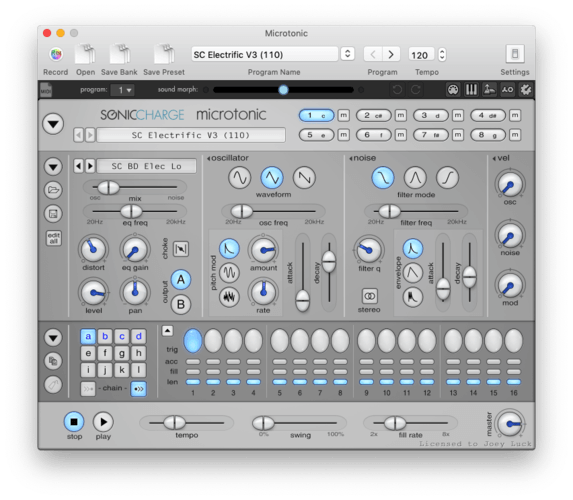The width and height of the screenshot is (573, 500).
Task: Select drum channel 7
Action: tap(430, 135)
